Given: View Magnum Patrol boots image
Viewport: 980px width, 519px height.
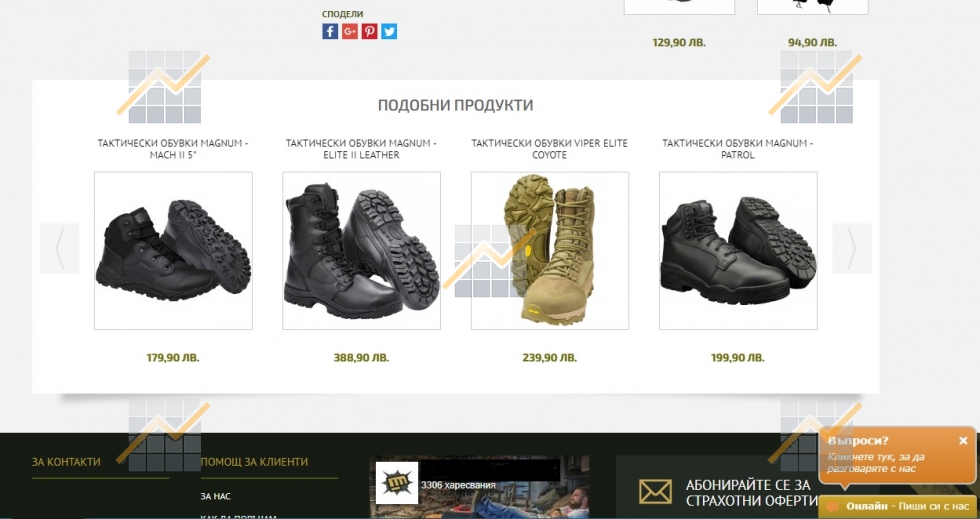Looking at the screenshot, I should coord(738,251).
